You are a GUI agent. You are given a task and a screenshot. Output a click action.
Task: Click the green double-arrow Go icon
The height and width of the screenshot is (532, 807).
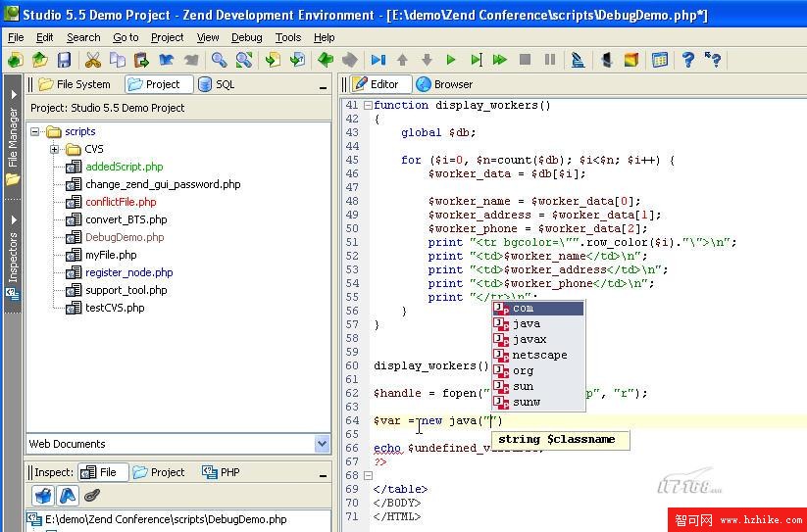[x=500, y=60]
